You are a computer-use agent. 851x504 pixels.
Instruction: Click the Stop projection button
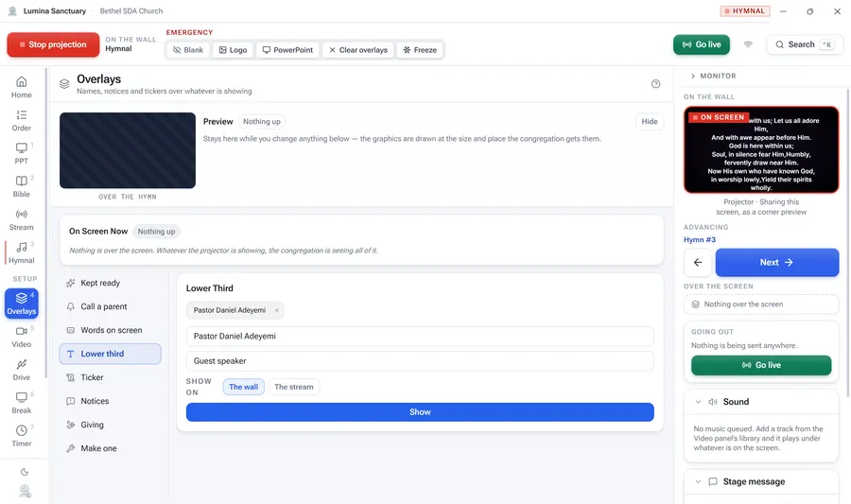[53, 44]
